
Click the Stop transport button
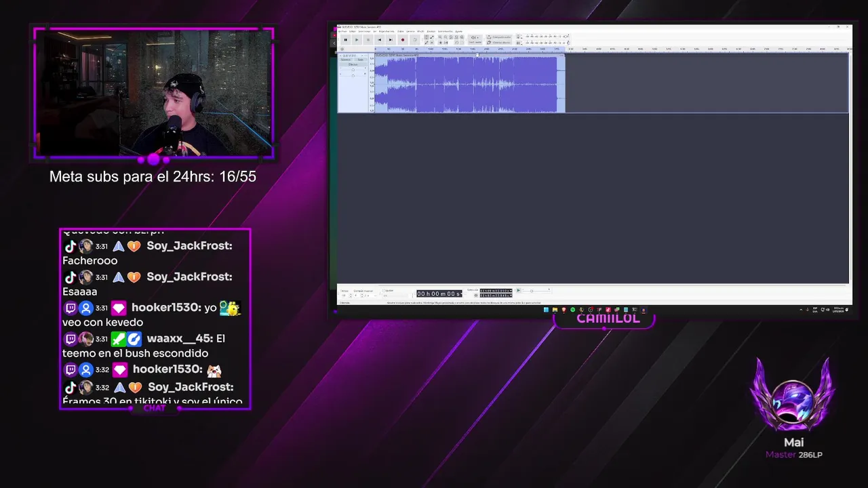tap(368, 40)
